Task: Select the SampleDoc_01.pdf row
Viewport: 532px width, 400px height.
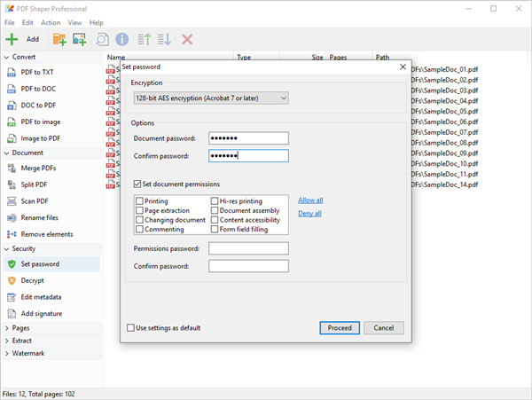Action: [x=444, y=69]
